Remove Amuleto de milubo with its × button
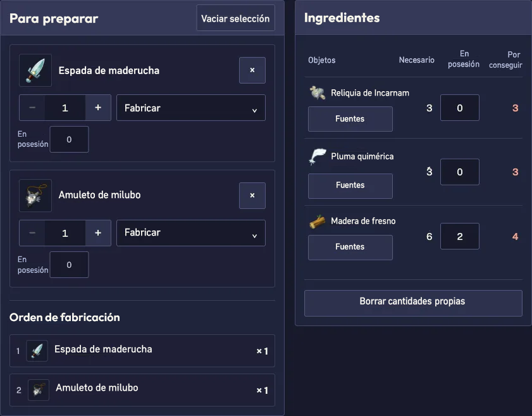The height and width of the screenshot is (416, 532). pos(252,196)
